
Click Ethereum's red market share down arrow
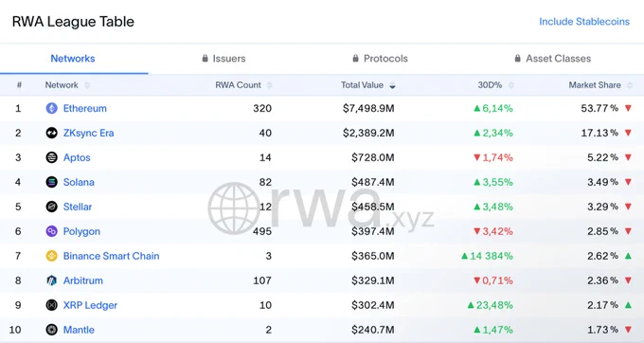628,108
